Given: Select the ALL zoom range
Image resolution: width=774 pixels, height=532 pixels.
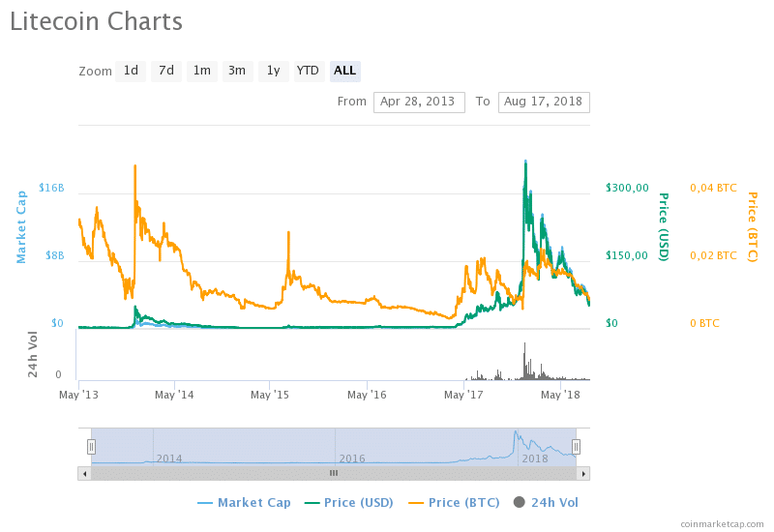Looking at the screenshot, I should point(345,71).
